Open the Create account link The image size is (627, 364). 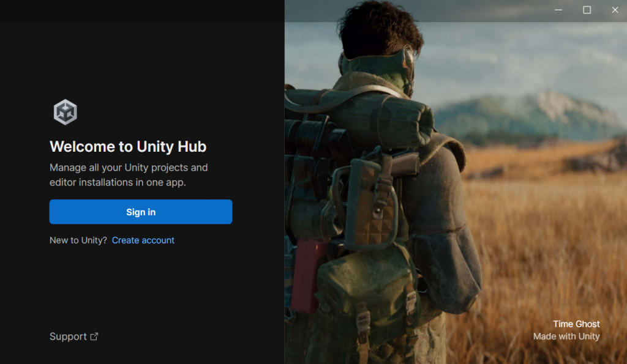pyautogui.click(x=143, y=240)
